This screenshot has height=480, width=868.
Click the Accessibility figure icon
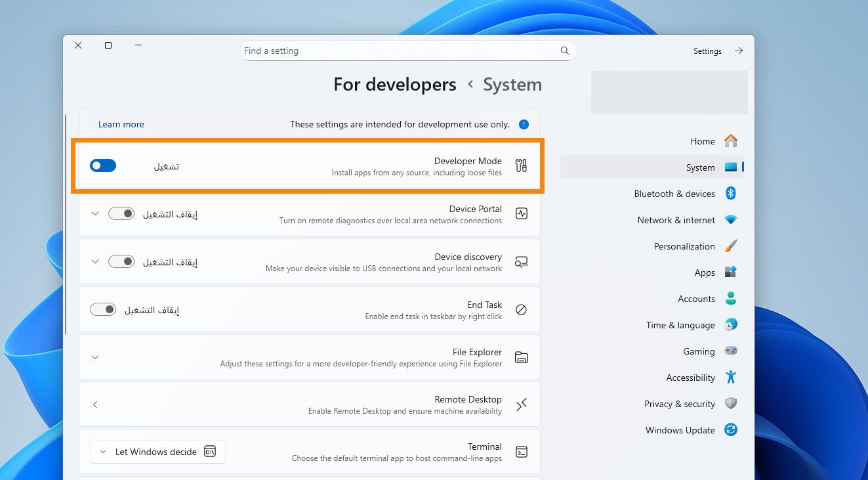(731, 378)
